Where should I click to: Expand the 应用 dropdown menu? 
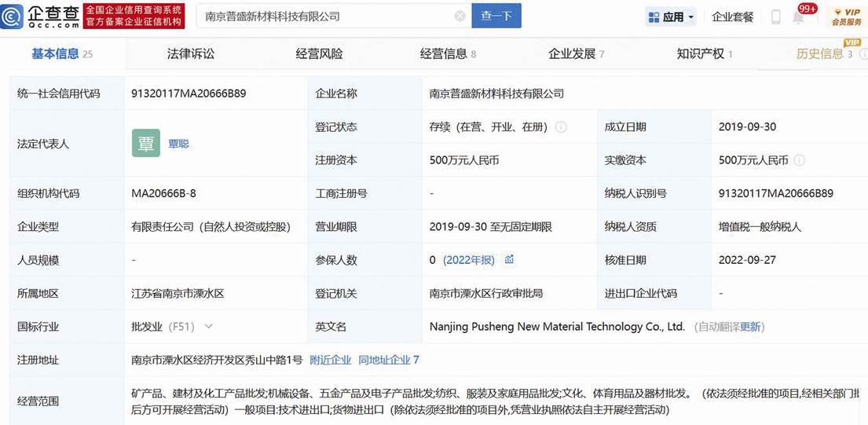670,16
